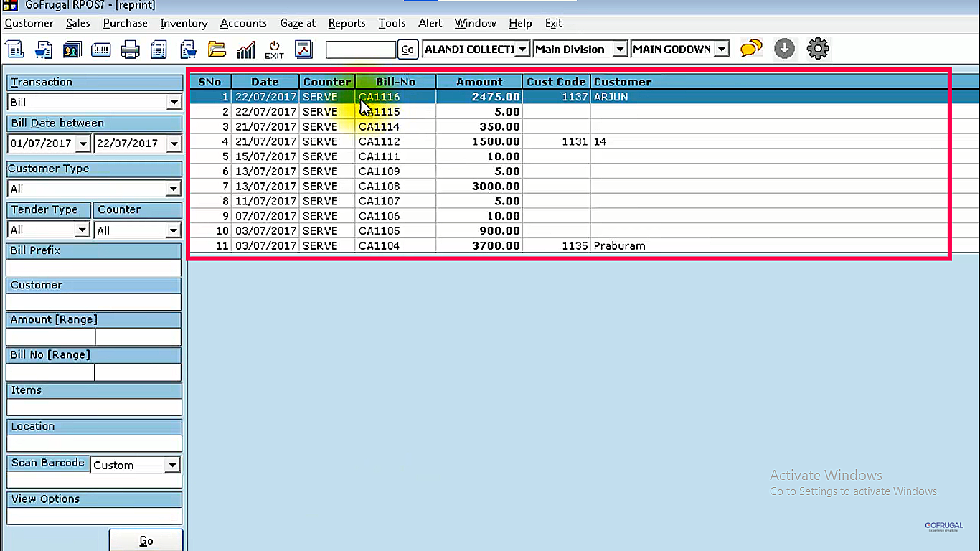Click the EXIT power icon in the toolbar
This screenshot has width=980, height=551.
pyautogui.click(x=274, y=49)
